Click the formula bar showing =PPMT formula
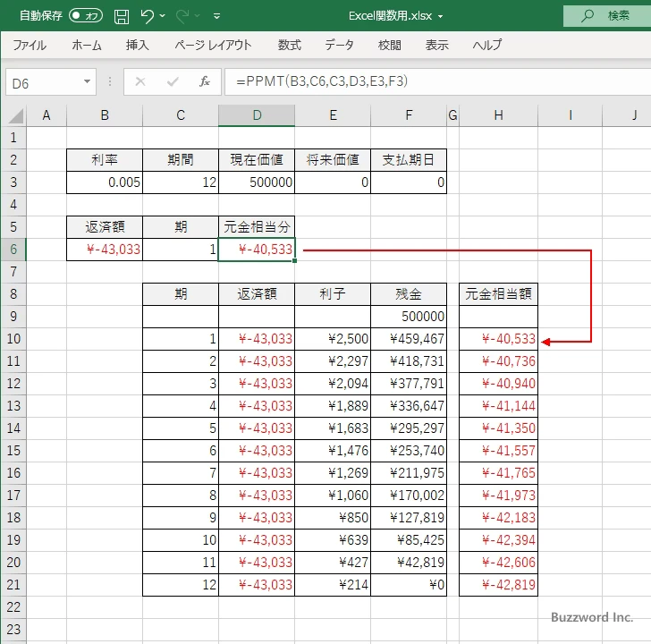651x644 pixels. (x=437, y=81)
